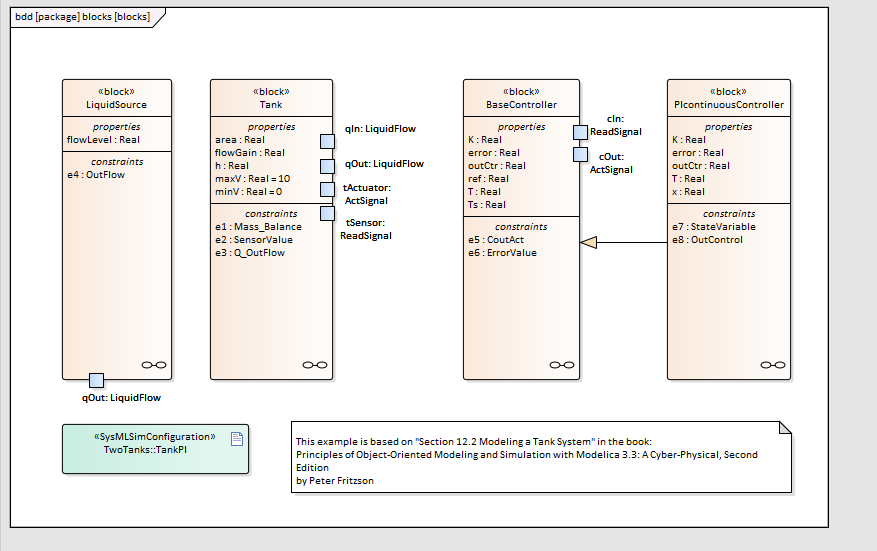Screen dimensions: 877x551
Task: Select e2 : SensorValue constraint
Action: (254, 239)
